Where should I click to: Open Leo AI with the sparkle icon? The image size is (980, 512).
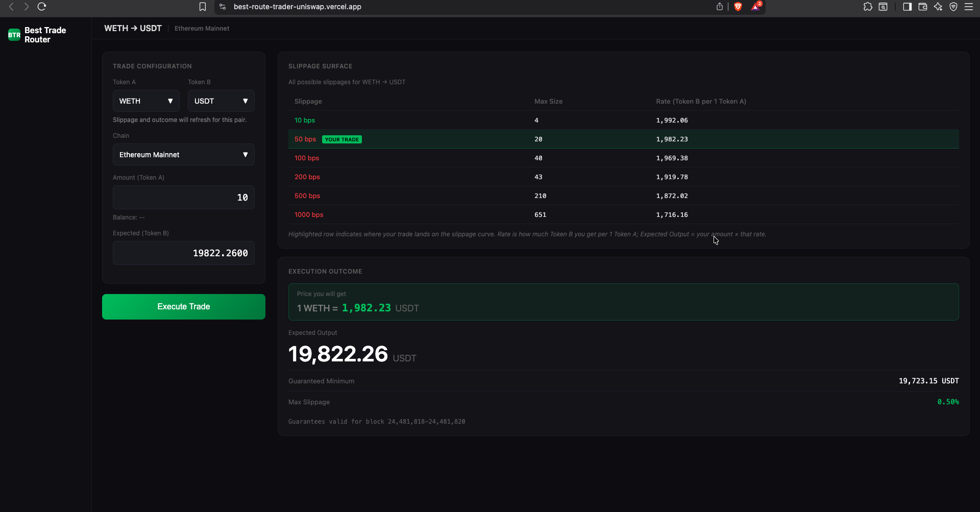(x=938, y=7)
